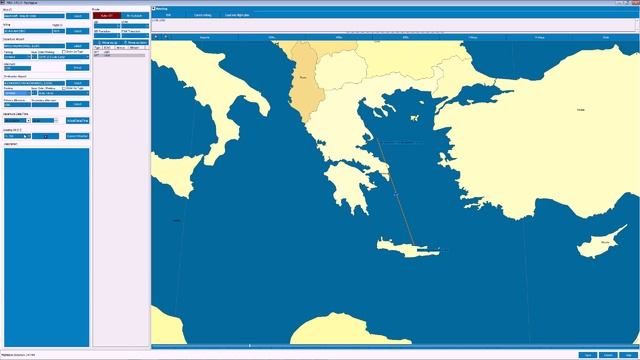Click the first tab above the map text area
Image resolution: width=640 pixels, height=360 pixels.
point(168,15)
